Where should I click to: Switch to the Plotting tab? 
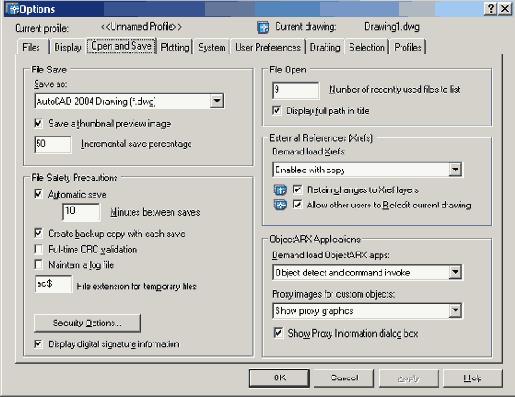pos(175,47)
